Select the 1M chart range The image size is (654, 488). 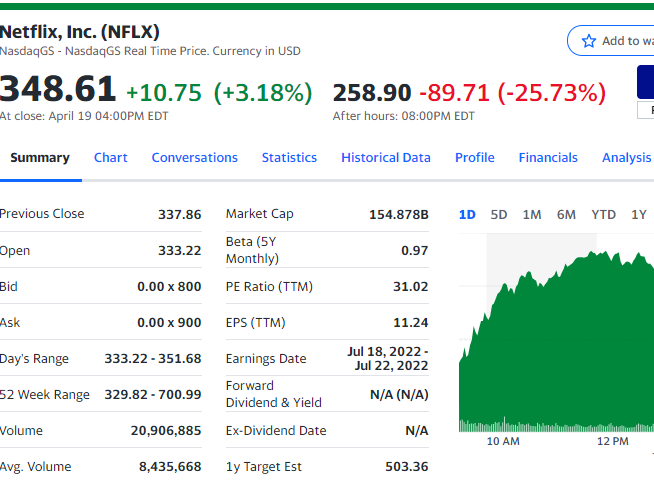click(x=532, y=215)
